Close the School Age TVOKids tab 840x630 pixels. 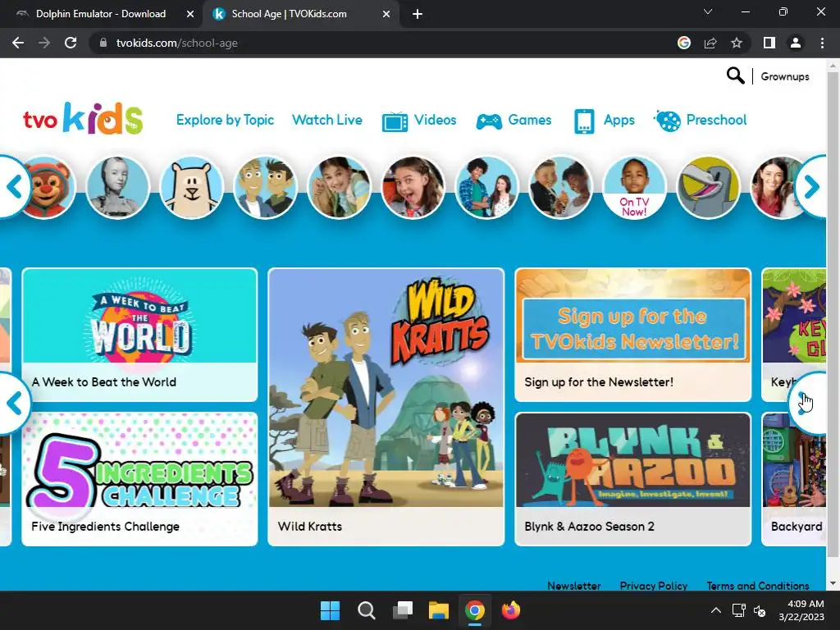coord(386,14)
